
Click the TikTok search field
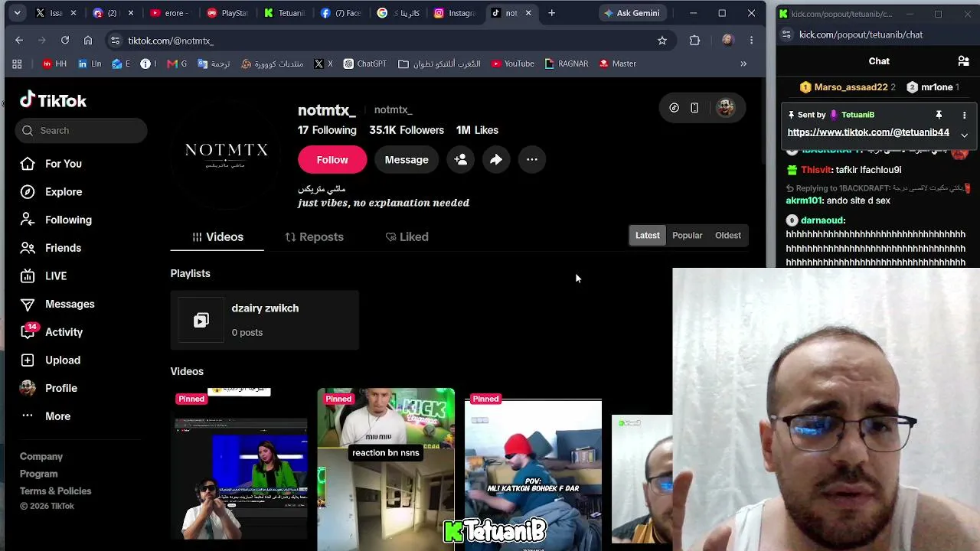pos(81,131)
